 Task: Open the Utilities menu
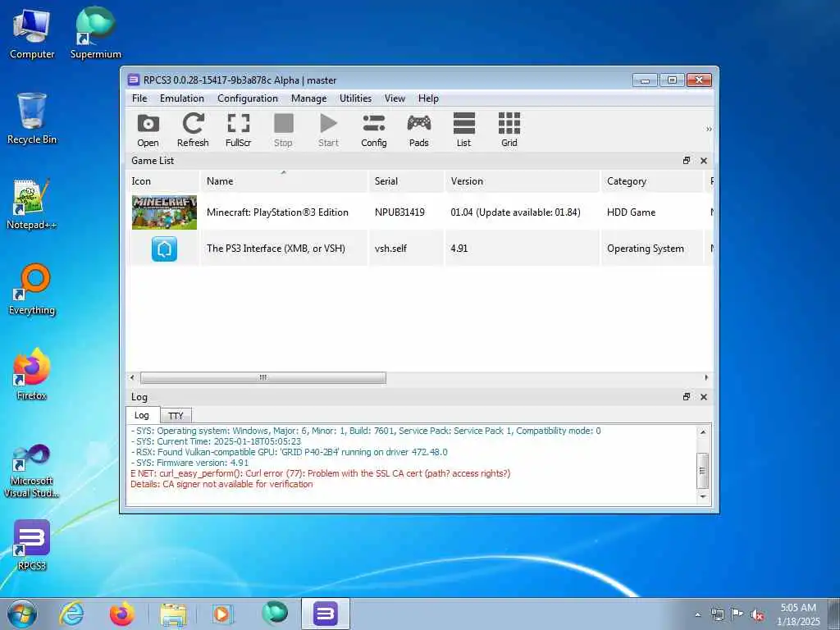pyautogui.click(x=355, y=98)
